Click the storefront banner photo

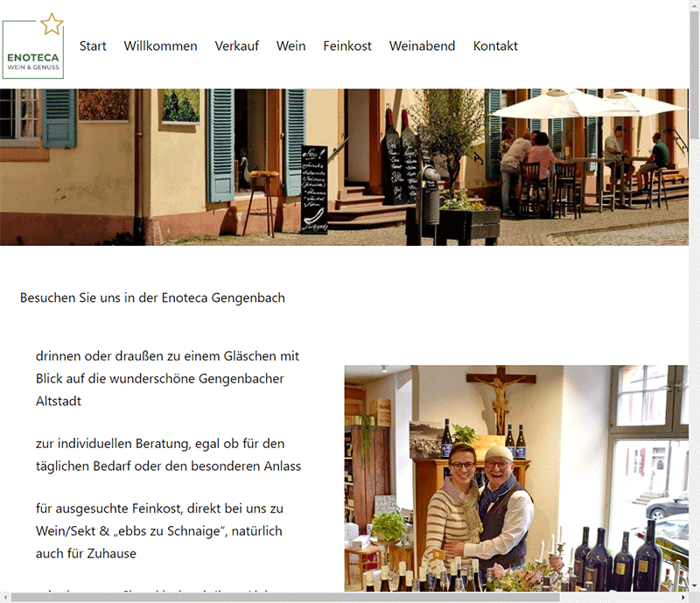344,167
